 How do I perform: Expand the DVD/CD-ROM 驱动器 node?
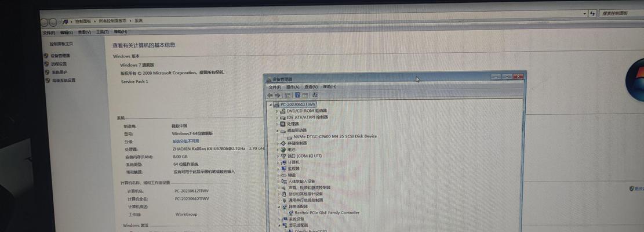pyautogui.click(x=277, y=111)
